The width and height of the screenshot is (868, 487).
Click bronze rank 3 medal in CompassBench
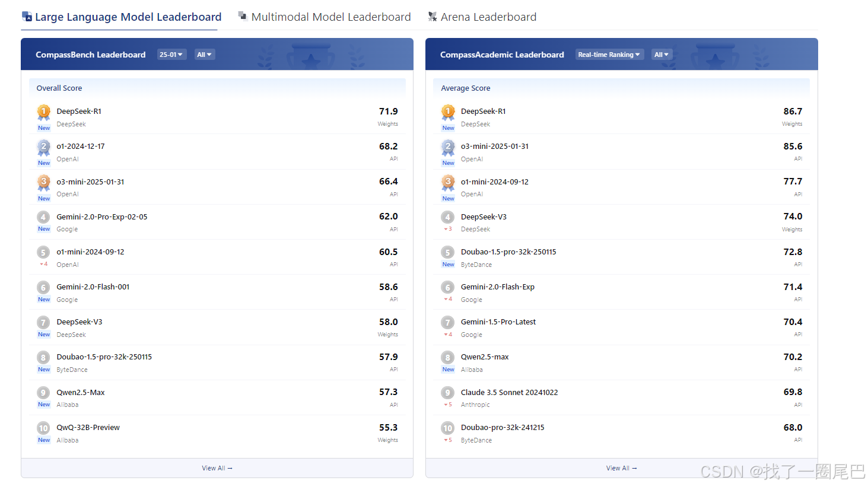44,182
